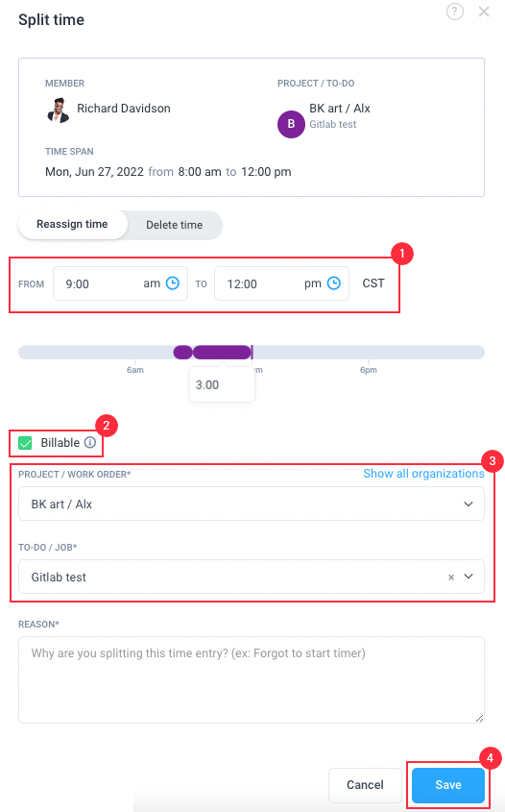This screenshot has height=812, width=505.
Task: Click the Billable info icon
Action: click(x=90, y=442)
